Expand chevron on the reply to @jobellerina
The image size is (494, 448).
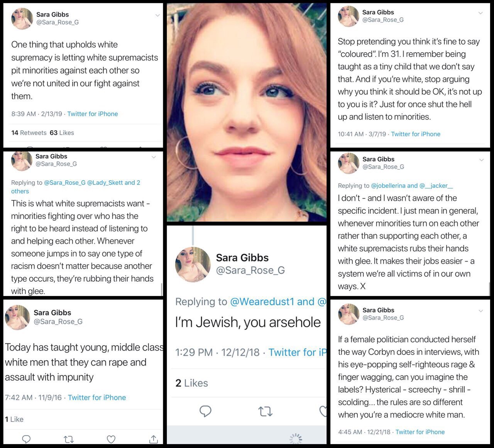pos(481,160)
